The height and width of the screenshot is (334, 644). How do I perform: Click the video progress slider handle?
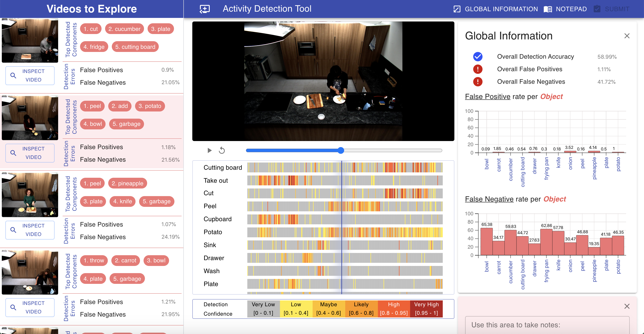[x=341, y=150]
